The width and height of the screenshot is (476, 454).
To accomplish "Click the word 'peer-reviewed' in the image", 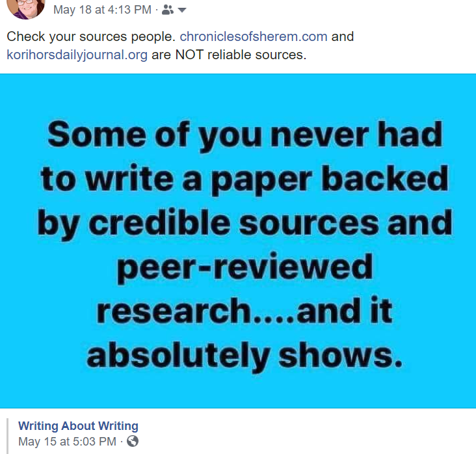I will click(x=245, y=268).
